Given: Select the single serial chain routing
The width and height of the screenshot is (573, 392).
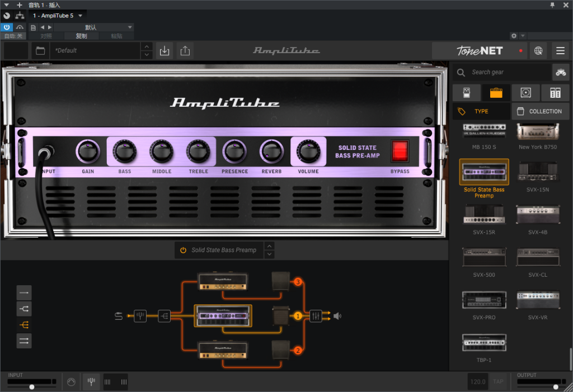Looking at the screenshot, I should 24,292.
